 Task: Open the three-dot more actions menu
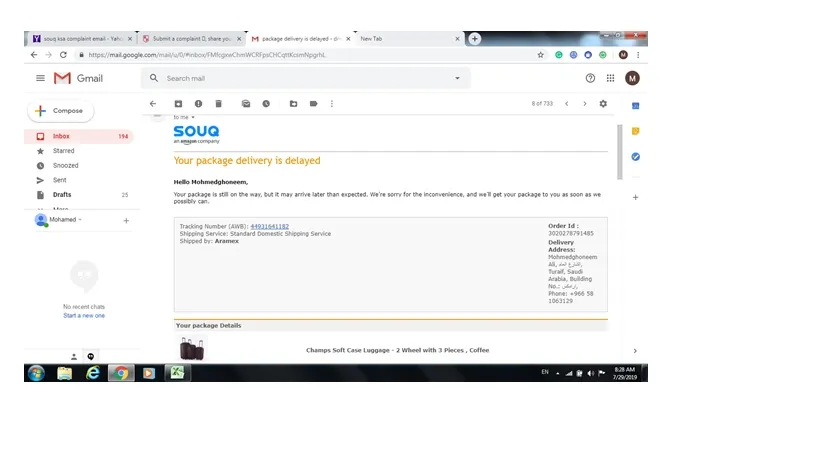pos(332,104)
